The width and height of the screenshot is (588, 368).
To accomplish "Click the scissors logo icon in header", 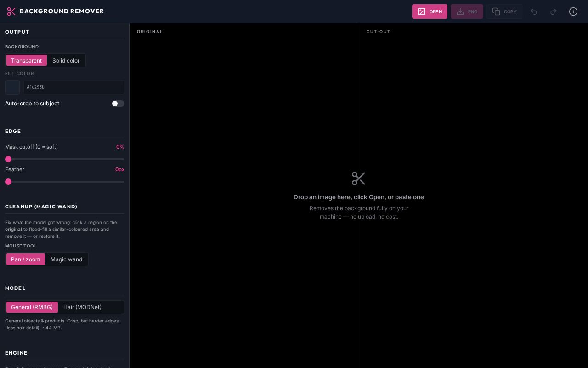I will pos(11,11).
